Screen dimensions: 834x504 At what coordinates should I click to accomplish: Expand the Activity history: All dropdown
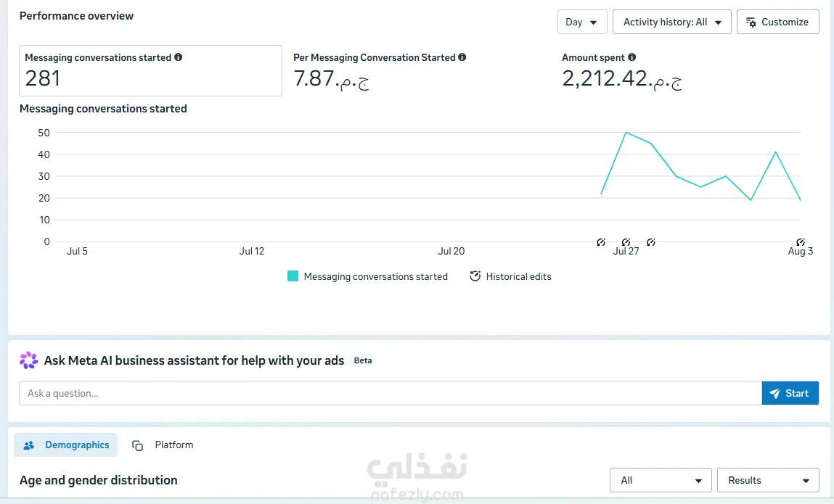tap(672, 22)
